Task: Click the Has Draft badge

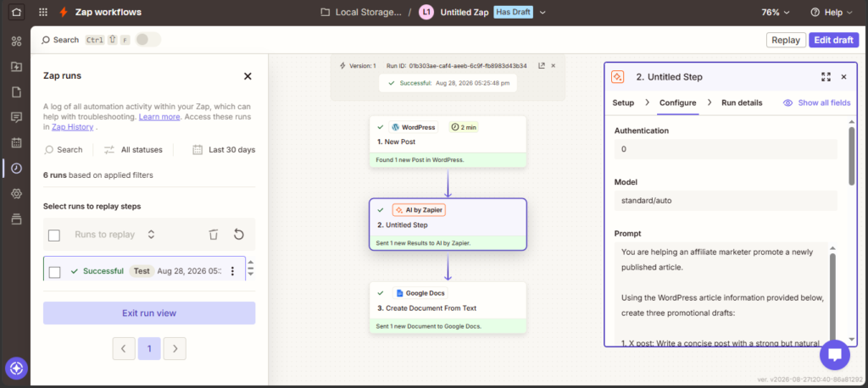Action: point(513,12)
